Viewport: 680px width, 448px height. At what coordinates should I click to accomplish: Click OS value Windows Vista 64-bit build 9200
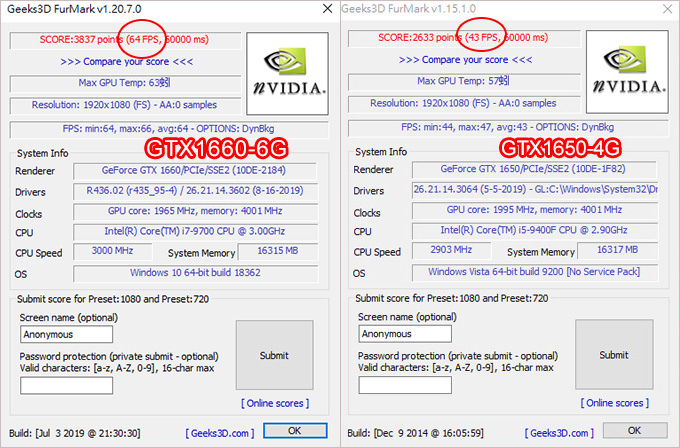click(x=535, y=272)
